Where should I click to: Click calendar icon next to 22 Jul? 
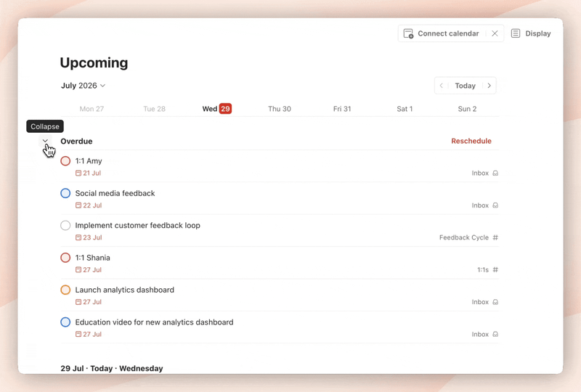pos(78,205)
